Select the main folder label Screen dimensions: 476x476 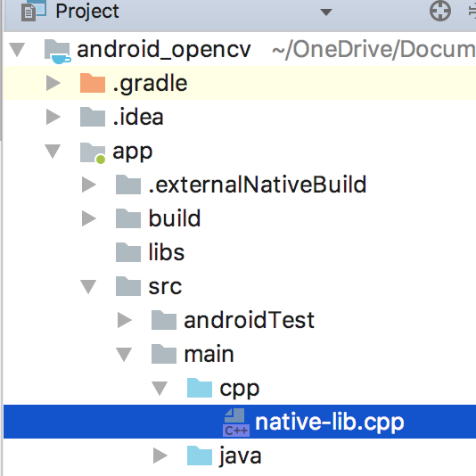click(x=209, y=354)
